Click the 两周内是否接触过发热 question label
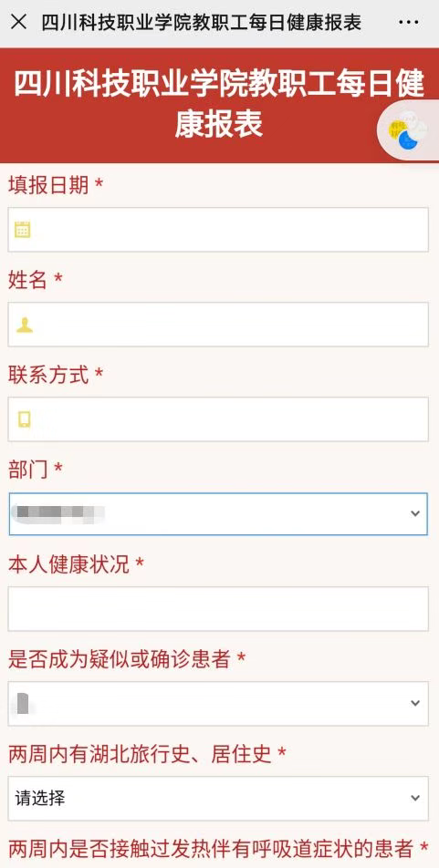 [211, 847]
